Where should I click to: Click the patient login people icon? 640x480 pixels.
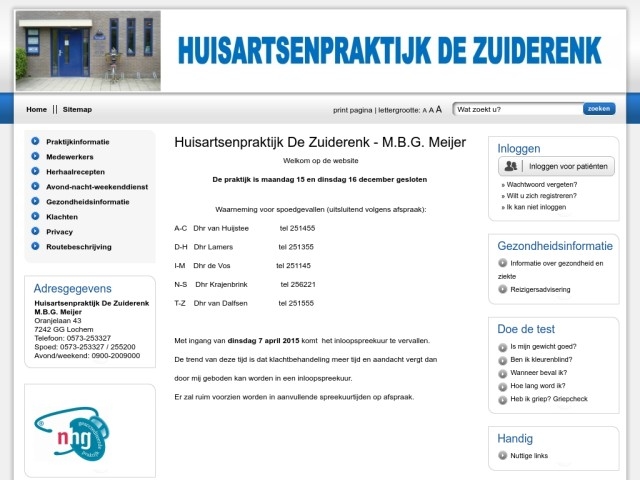tap(511, 167)
